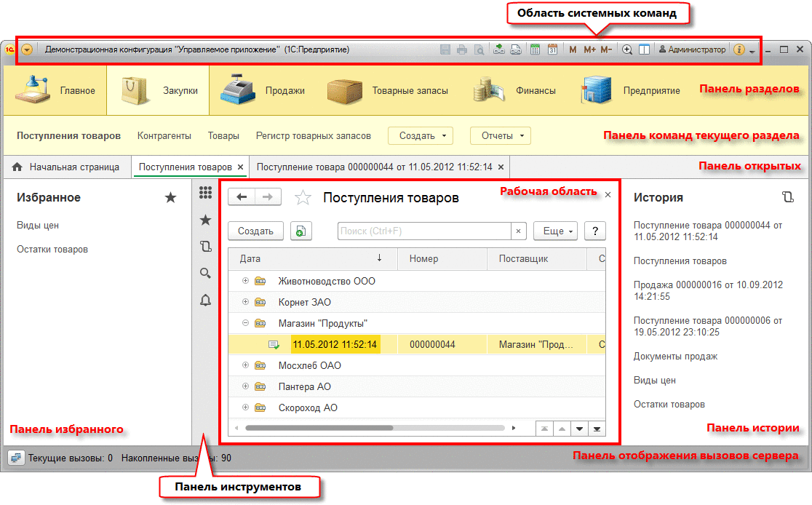Expand the Корнет ЗАО group

pos(245,302)
